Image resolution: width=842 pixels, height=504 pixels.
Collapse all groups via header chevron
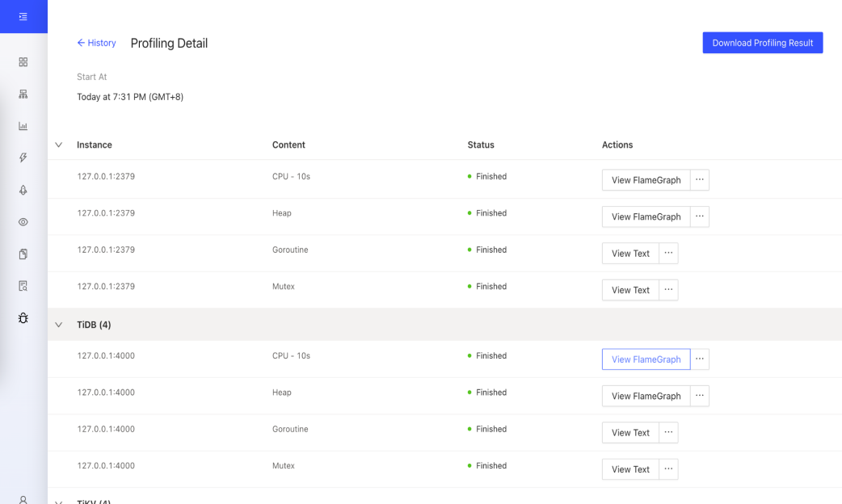pos(58,145)
